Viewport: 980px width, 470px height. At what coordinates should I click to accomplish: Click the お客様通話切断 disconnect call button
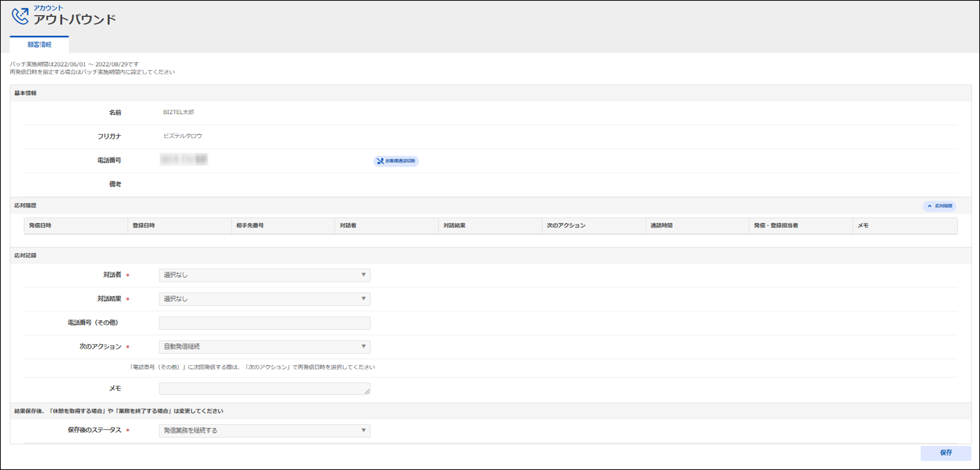coord(395,161)
